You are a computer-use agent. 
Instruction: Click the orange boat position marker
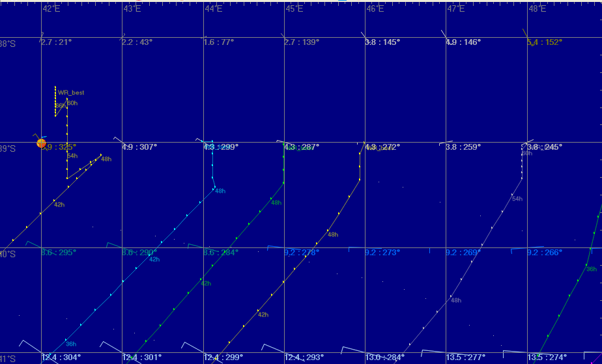click(41, 143)
